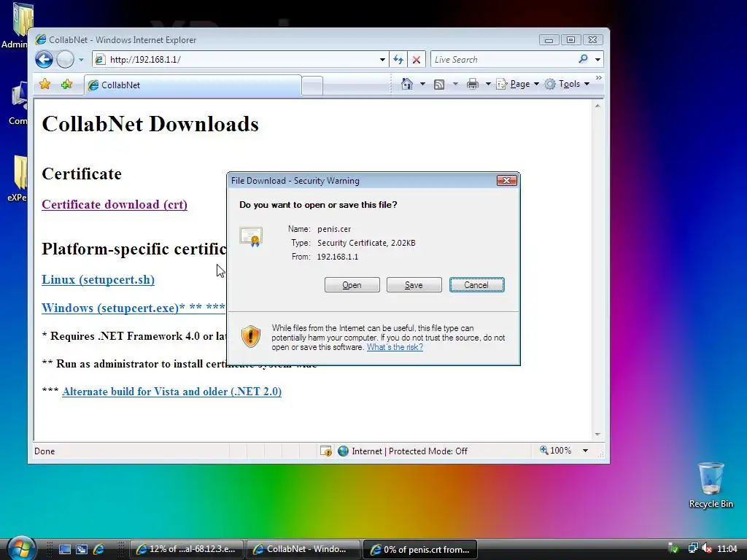Open the Windows Start orb
This screenshot has height=560, width=747.
pyautogui.click(x=21, y=548)
